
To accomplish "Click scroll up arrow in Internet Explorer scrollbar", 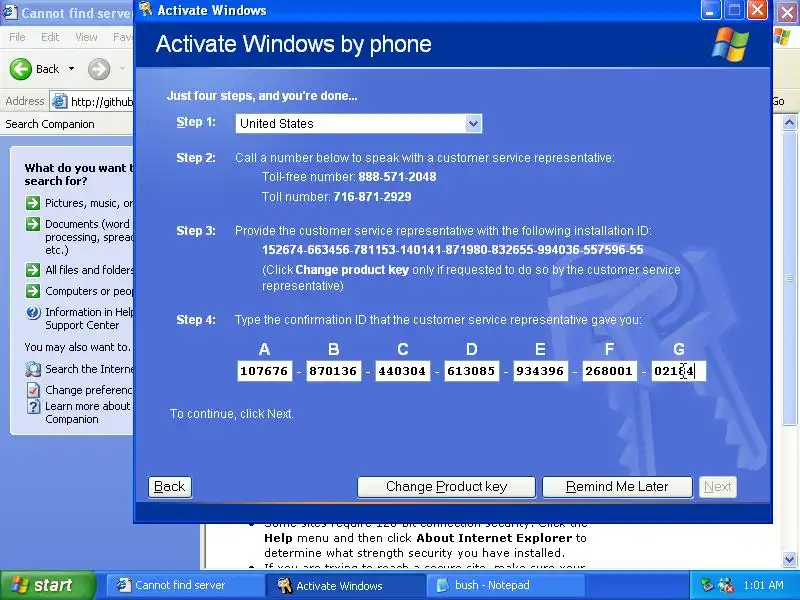I will tap(789, 122).
